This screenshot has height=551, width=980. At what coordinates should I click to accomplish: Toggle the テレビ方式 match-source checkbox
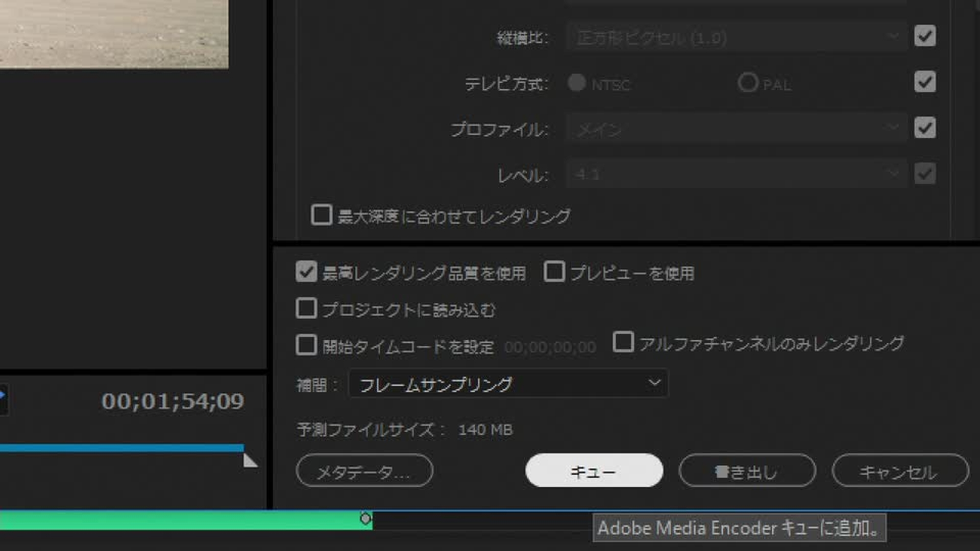coord(925,82)
